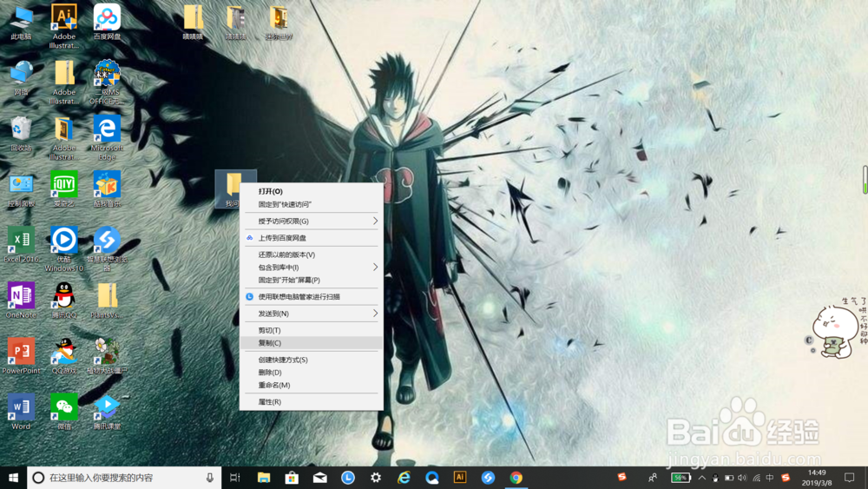Show hidden tray icons with the chevron
Image resolution: width=868 pixels, height=489 pixels.
[x=702, y=478]
